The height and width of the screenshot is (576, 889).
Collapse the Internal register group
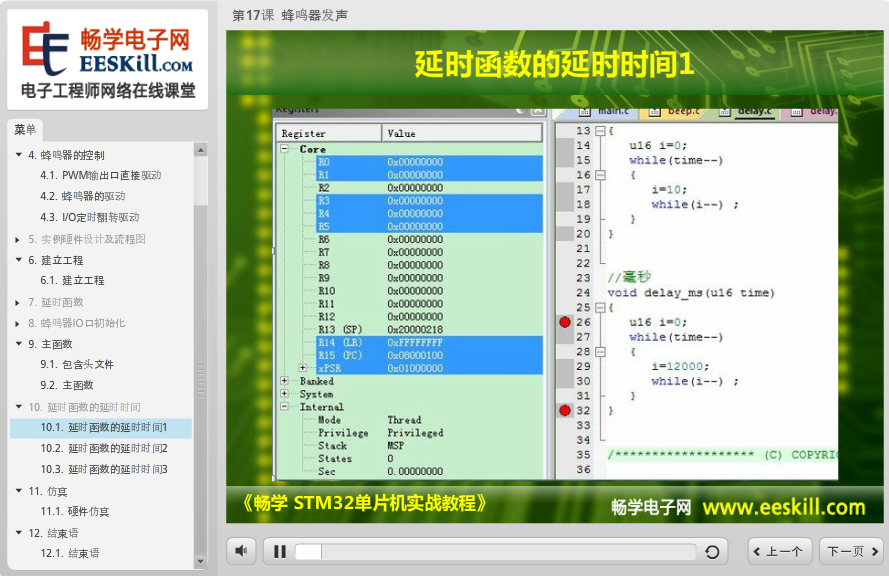[x=285, y=406]
